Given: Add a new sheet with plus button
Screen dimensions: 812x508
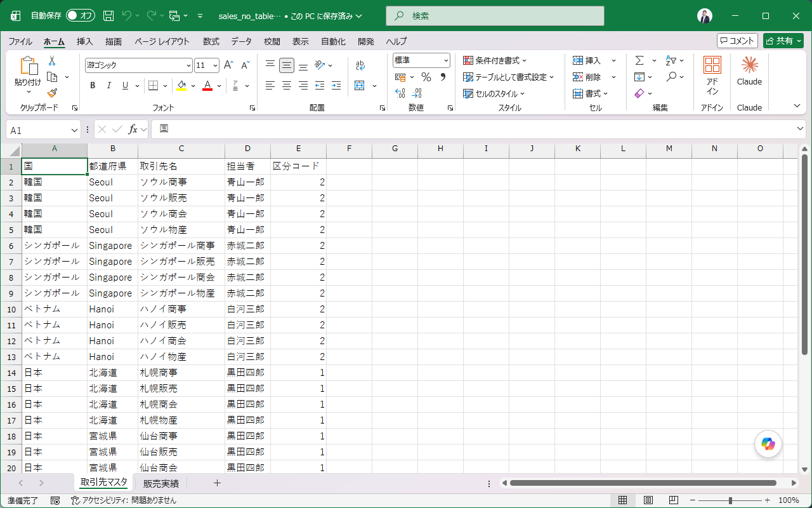Looking at the screenshot, I should tap(217, 483).
